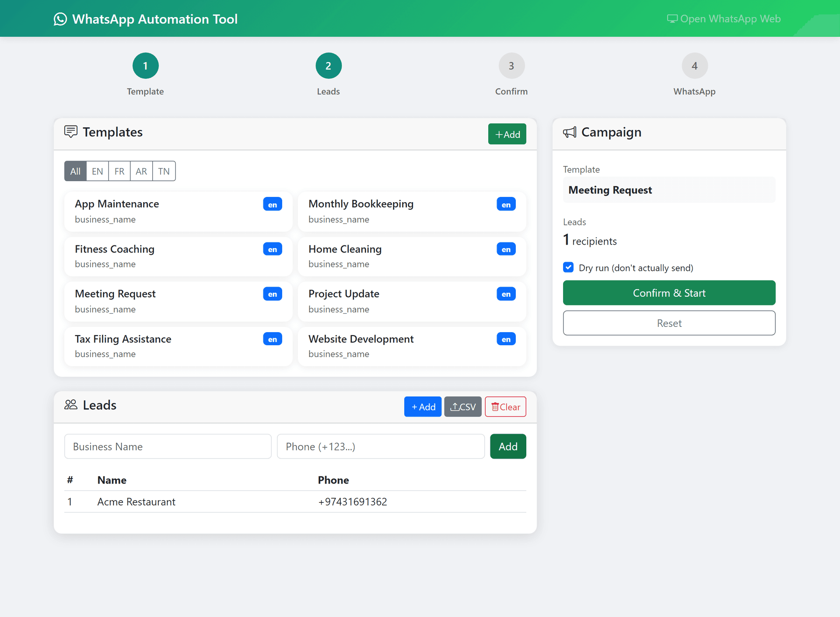
Task: Select the Tax Filing Assistance template
Action: click(x=178, y=347)
